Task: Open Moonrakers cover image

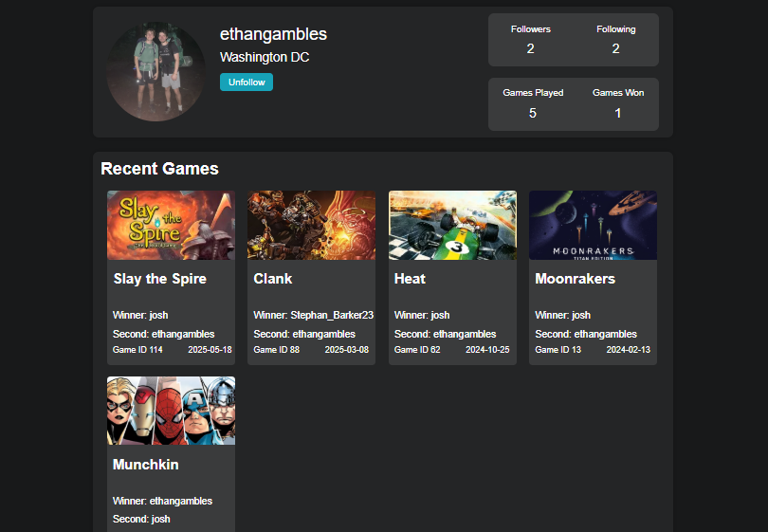Action: (x=594, y=226)
